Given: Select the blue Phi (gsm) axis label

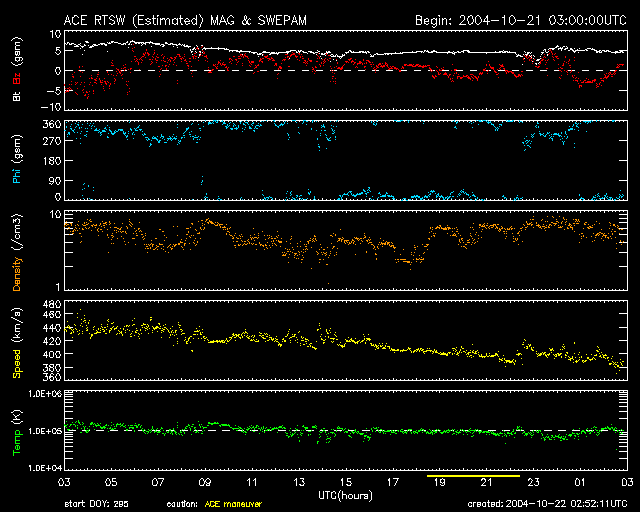Looking at the screenshot, I should pyautogui.click(x=18, y=162).
